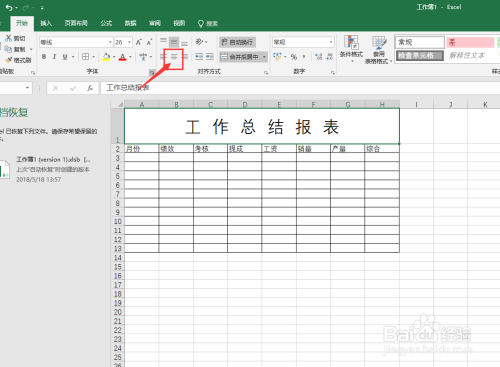Viewport: 500px width, 367px height.
Task: Decrease decimal places icon
Action: pos(329,57)
